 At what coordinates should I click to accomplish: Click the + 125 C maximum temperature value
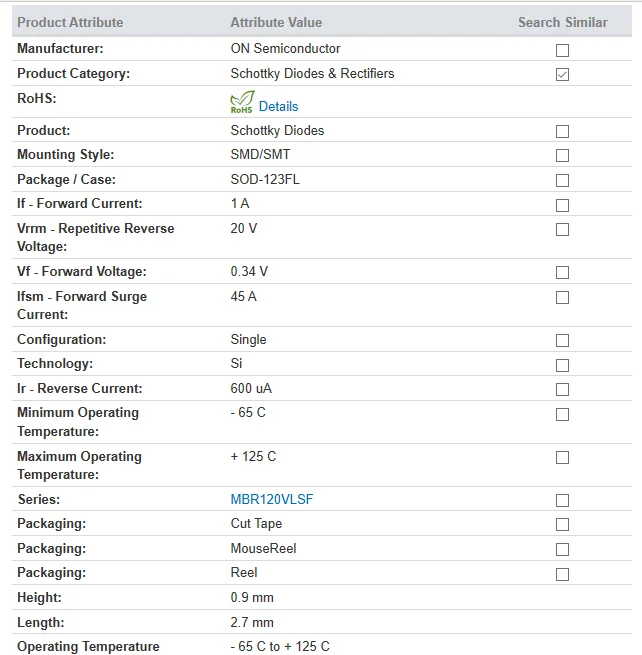pos(253,457)
